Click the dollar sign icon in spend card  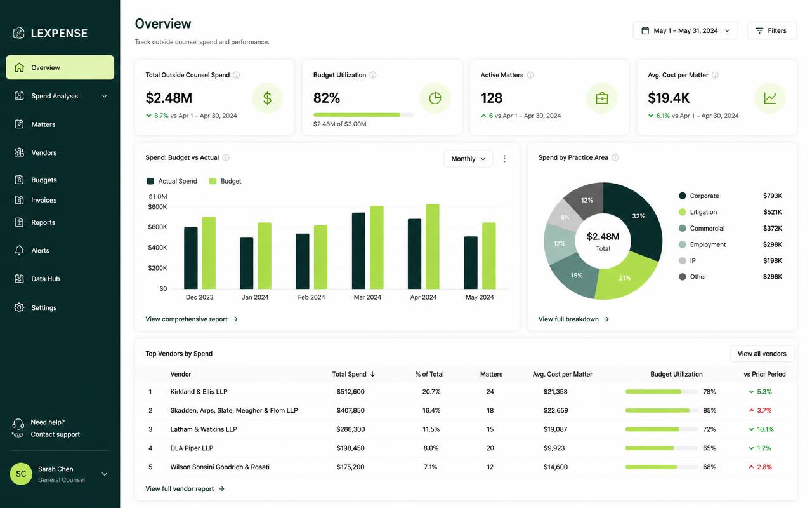tap(268, 98)
